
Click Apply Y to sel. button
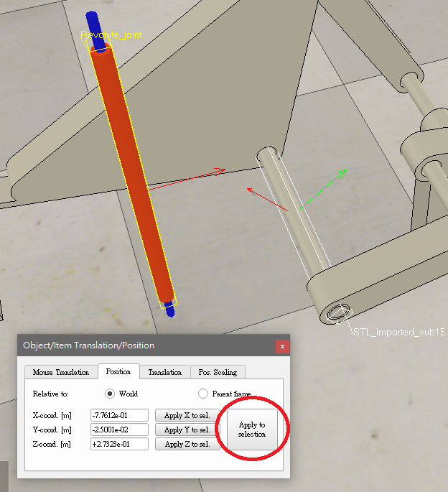[187, 430]
